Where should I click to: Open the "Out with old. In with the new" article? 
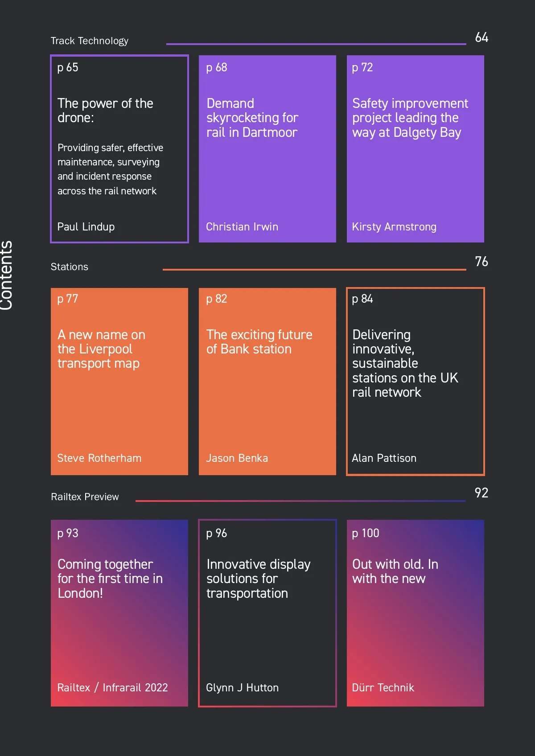(395, 571)
